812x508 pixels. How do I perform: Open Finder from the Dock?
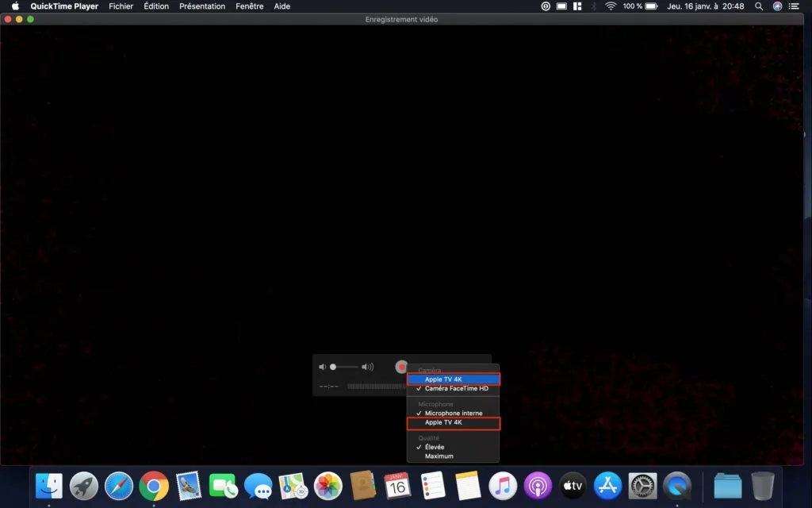pyautogui.click(x=49, y=487)
